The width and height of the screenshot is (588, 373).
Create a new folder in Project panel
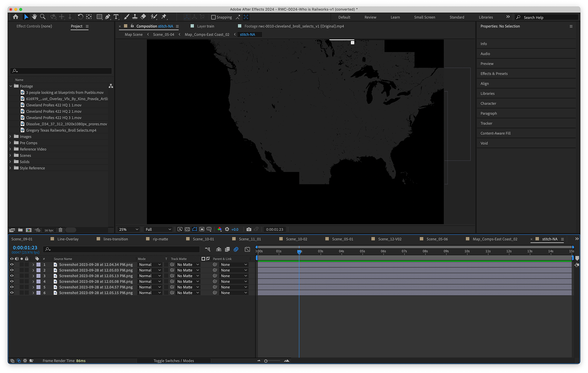click(x=20, y=230)
